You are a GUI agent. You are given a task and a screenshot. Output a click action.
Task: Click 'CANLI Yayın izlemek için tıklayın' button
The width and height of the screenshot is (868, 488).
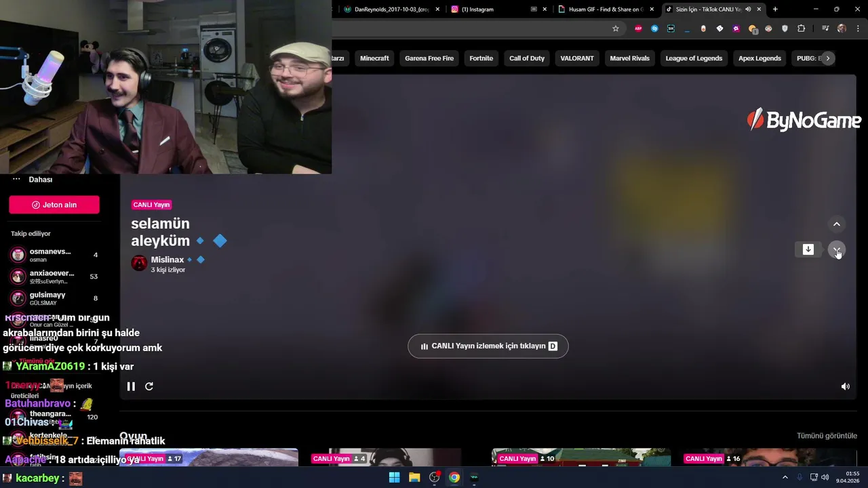pos(488,346)
